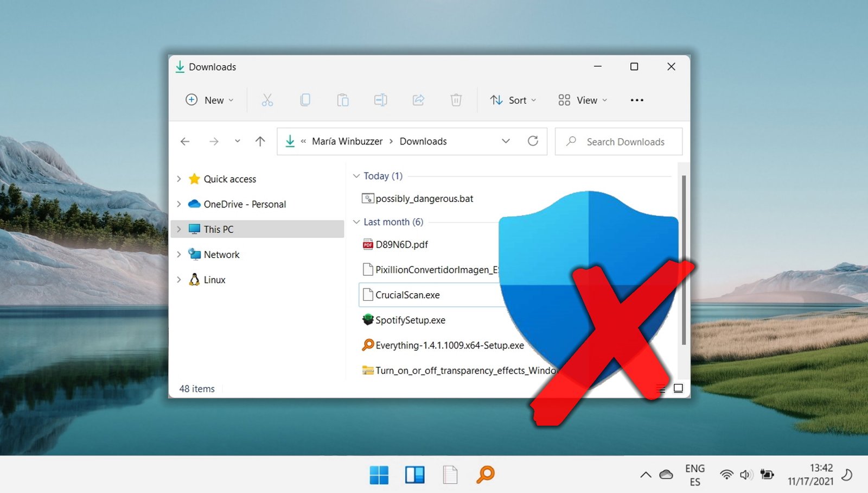Click the Share icon in the toolbar
The width and height of the screenshot is (868, 493).
[x=418, y=100]
